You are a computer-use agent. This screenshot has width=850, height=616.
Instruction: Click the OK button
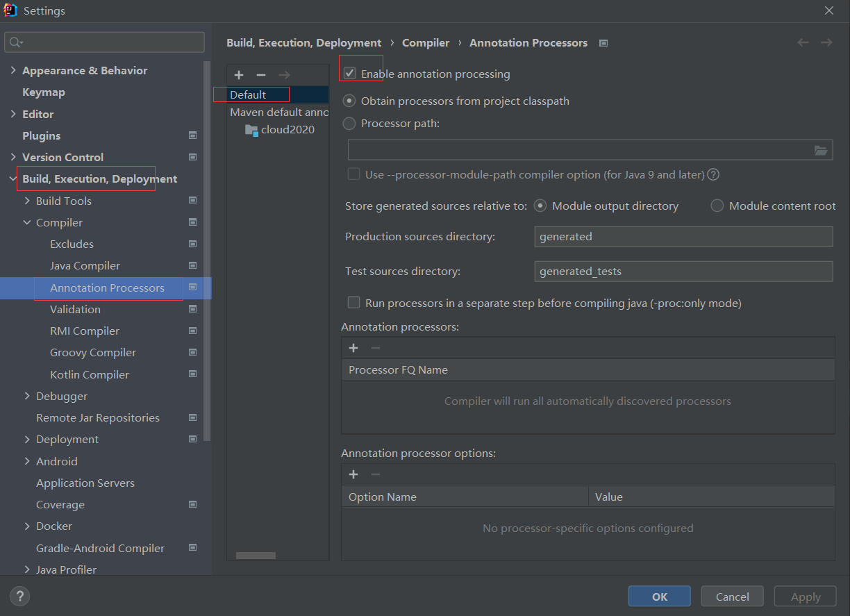tap(660, 596)
